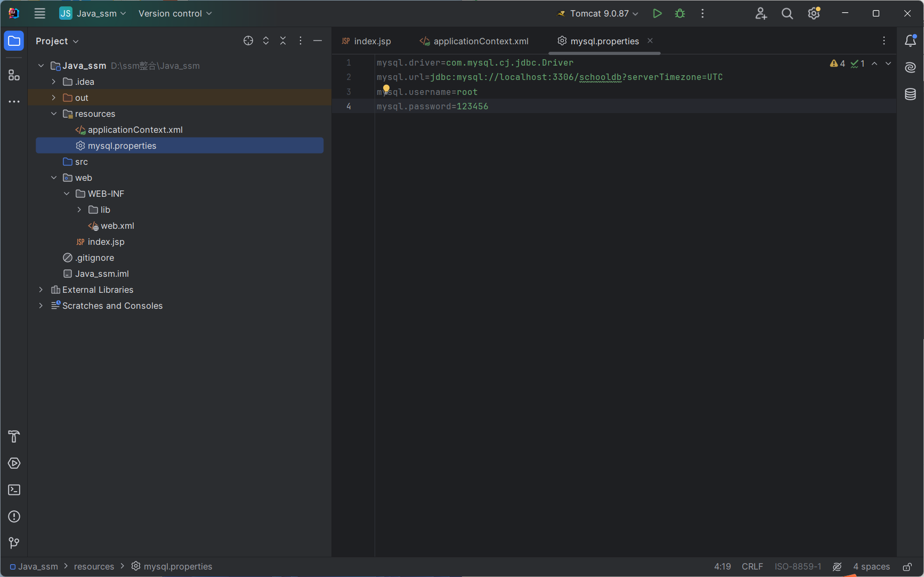Expand External Libraries node
Screen dimensions: 924x577
(x=41, y=290)
